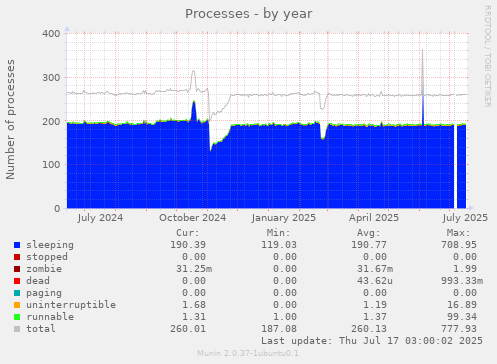Click the 'Cur:' column header
The width and height of the screenshot is (497, 364).
point(188,233)
